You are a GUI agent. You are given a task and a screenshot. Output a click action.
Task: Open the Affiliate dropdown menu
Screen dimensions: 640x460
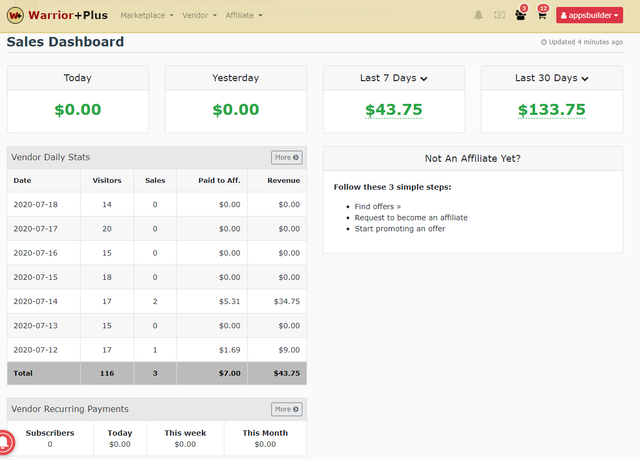(244, 15)
